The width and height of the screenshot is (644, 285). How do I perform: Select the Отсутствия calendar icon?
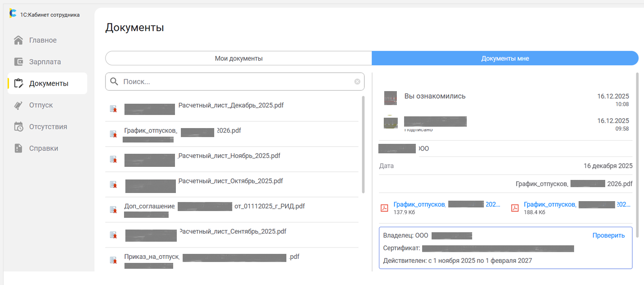pyautogui.click(x=18, y=127)
